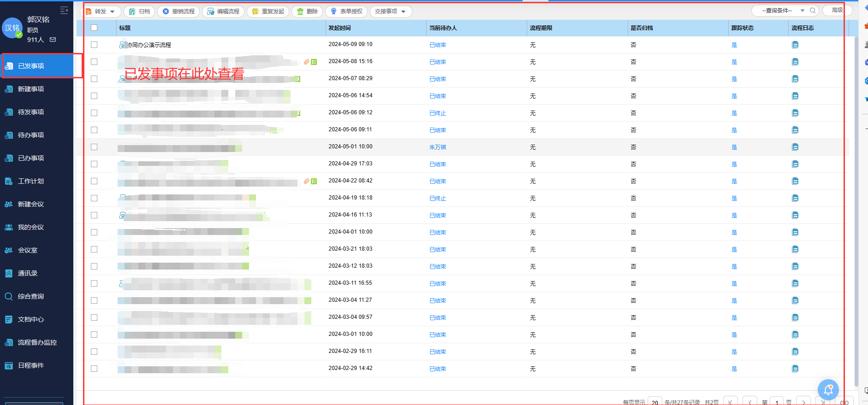868x405 pixels.
Task: Check the box for the 协同办公演示流程 row
Action: pyautogui.click(x=94, y=45)
